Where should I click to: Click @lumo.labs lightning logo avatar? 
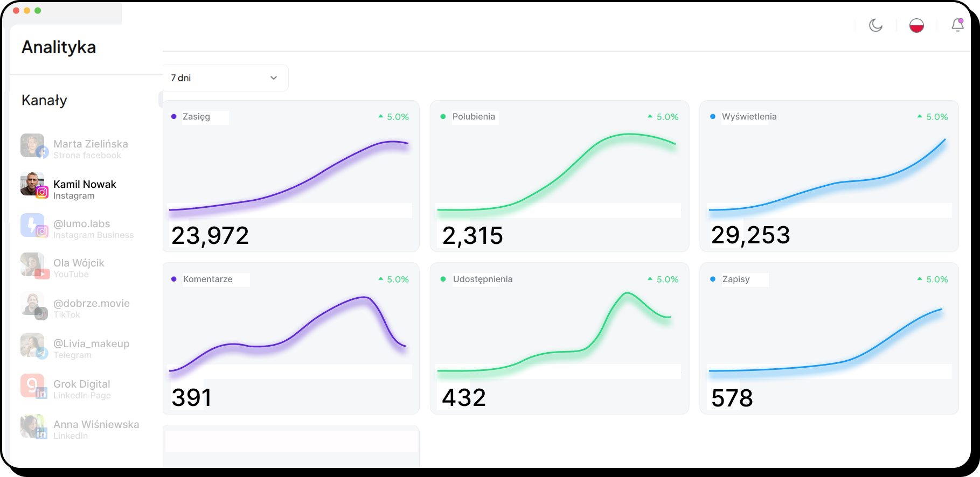click(x=32, y=225)
